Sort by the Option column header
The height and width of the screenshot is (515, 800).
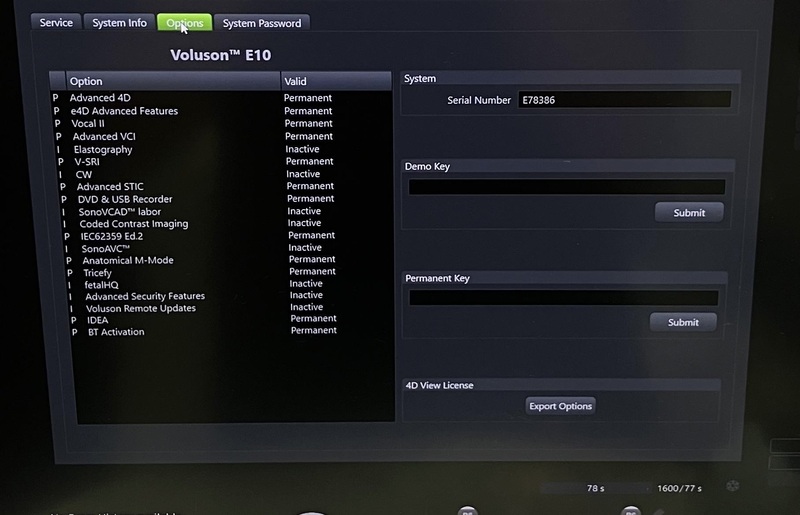(172, 81)
